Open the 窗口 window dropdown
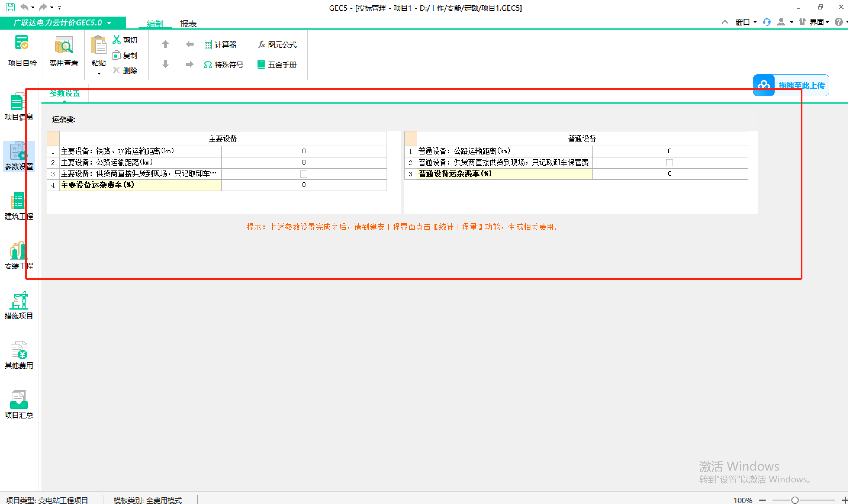 point(746,22)
